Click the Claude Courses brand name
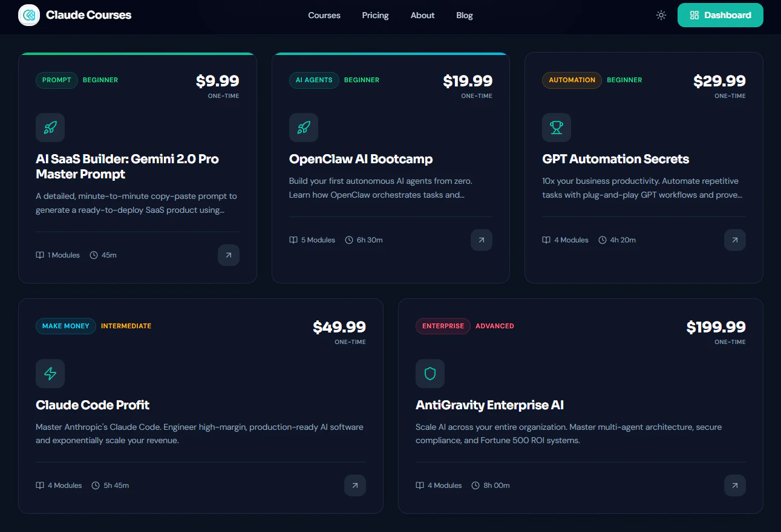The height and width of the screenshot is (532, 781). point(89,15)
